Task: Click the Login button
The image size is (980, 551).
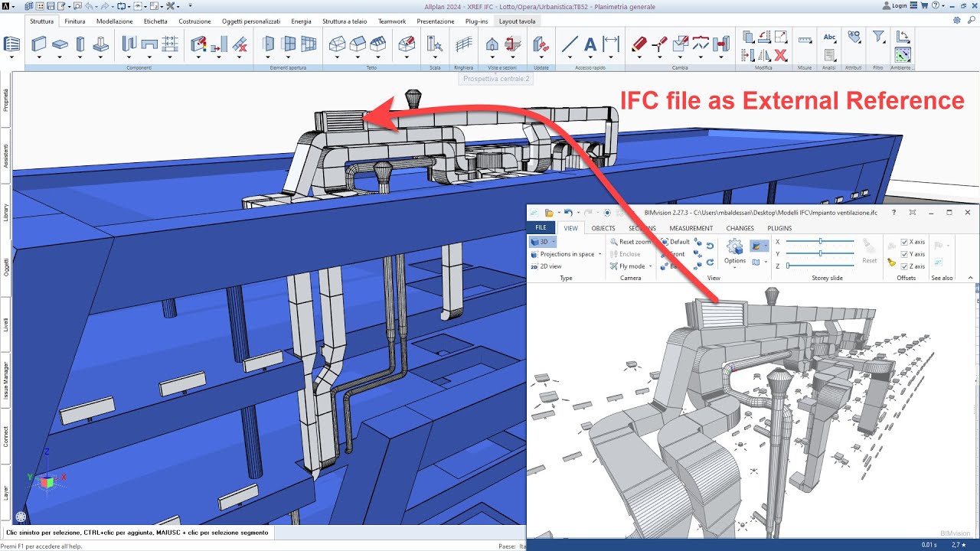Action: (894, 5)
